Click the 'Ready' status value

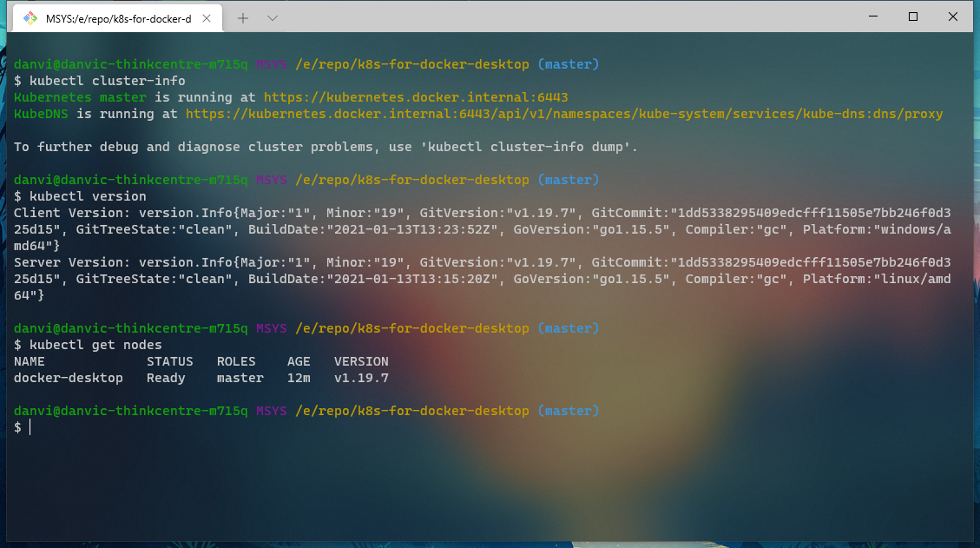(166, 378)
